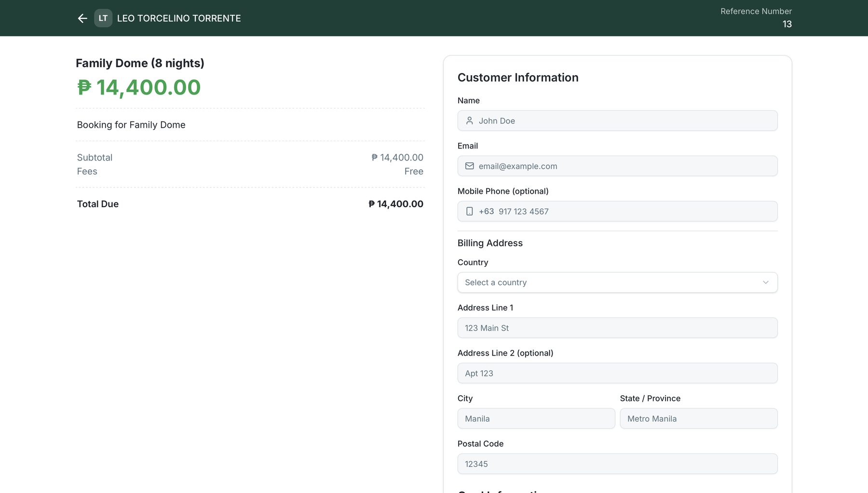
Task: Click the Country label
Action: (x=473, y=263)
